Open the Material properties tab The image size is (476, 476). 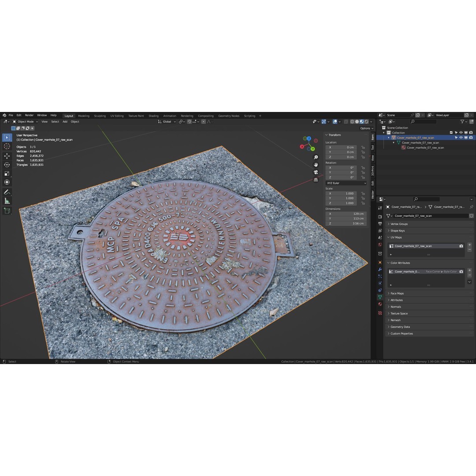(380, 304)
